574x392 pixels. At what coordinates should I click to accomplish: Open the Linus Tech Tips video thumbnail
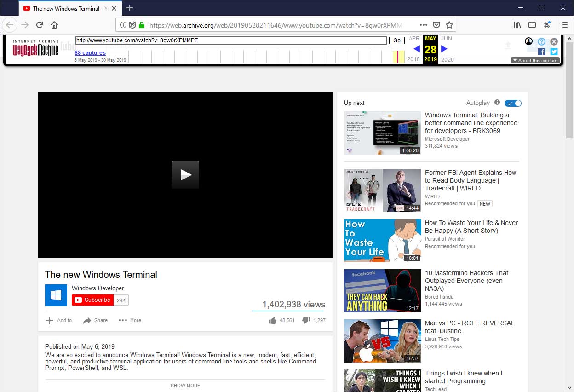383,341
